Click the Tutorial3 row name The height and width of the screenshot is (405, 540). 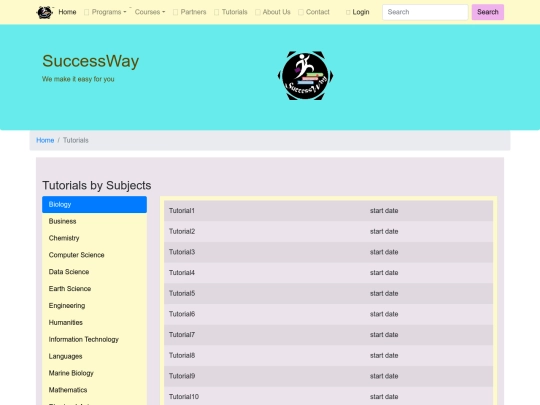tap(182, 252)
